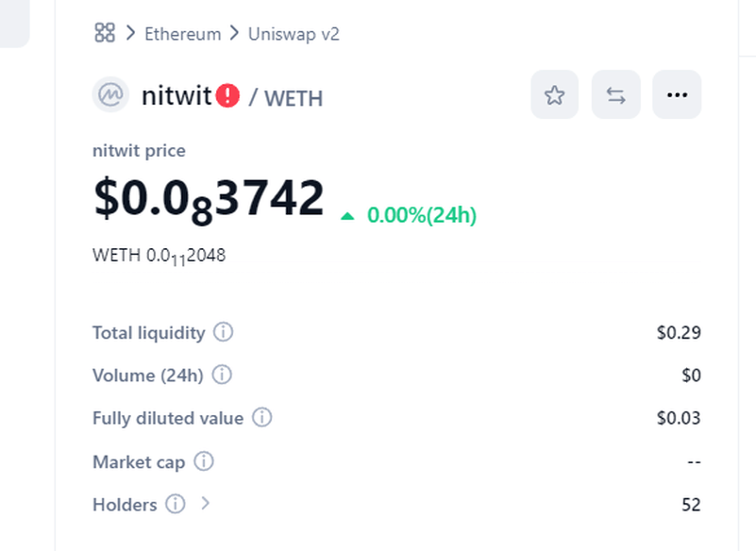Show info for Total liquidity

(224, 332)
